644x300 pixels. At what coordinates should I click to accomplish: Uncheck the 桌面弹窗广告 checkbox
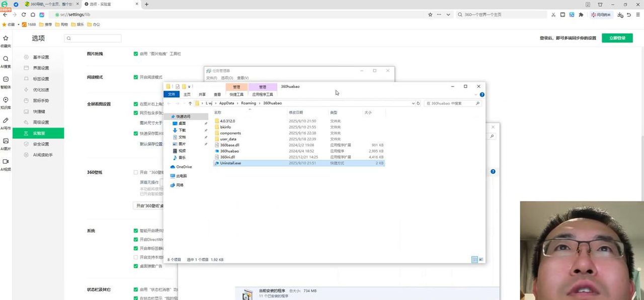pos(136,266)
